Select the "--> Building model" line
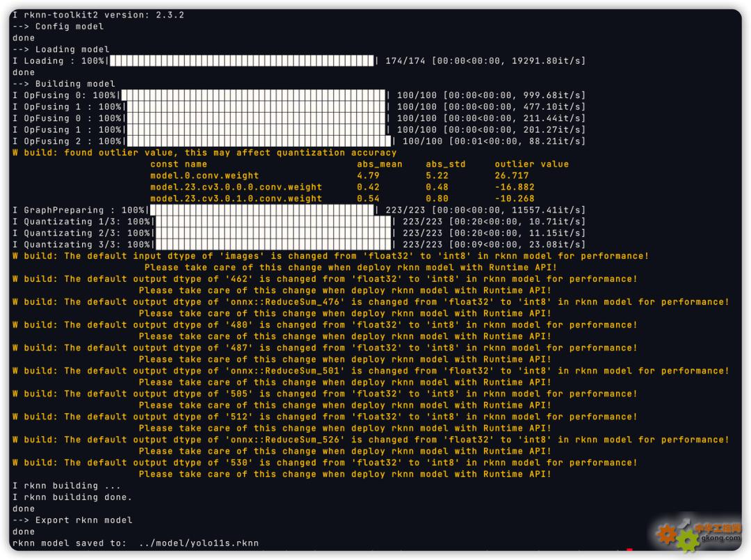751x560 pixels. pyautogui.click(x=64, y=84)
